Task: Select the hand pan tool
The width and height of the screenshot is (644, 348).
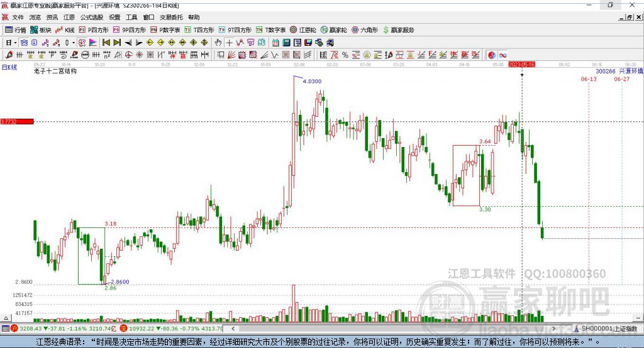Action: click(x=218, y=43)
